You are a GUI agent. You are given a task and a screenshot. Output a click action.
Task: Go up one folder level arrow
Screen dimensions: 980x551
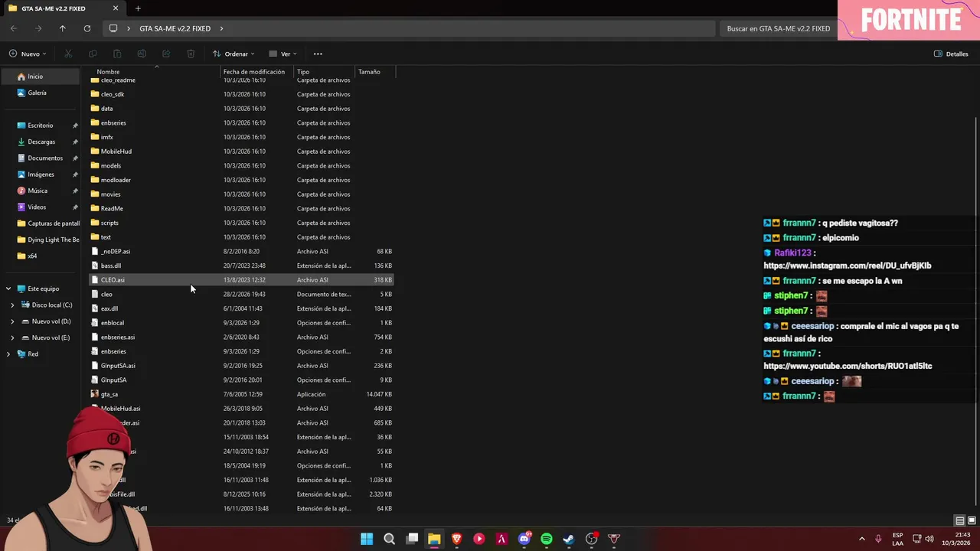(x=63, y=28)
